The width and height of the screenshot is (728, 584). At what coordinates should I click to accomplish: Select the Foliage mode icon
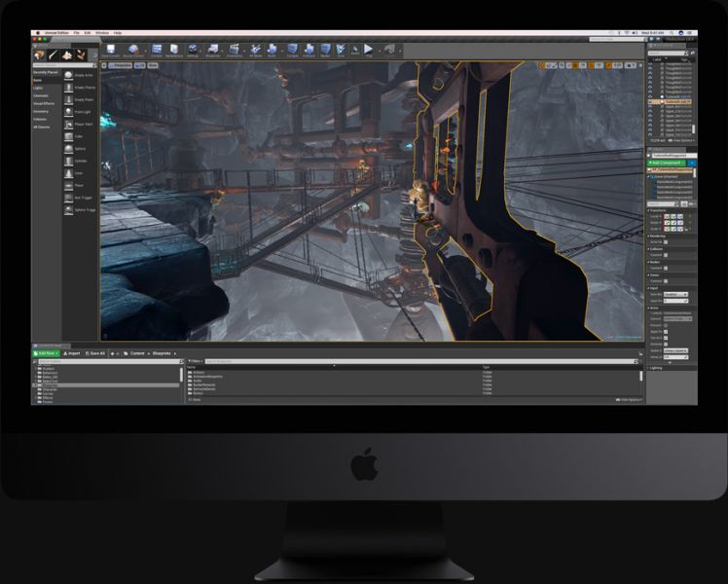tap(81, 55)
